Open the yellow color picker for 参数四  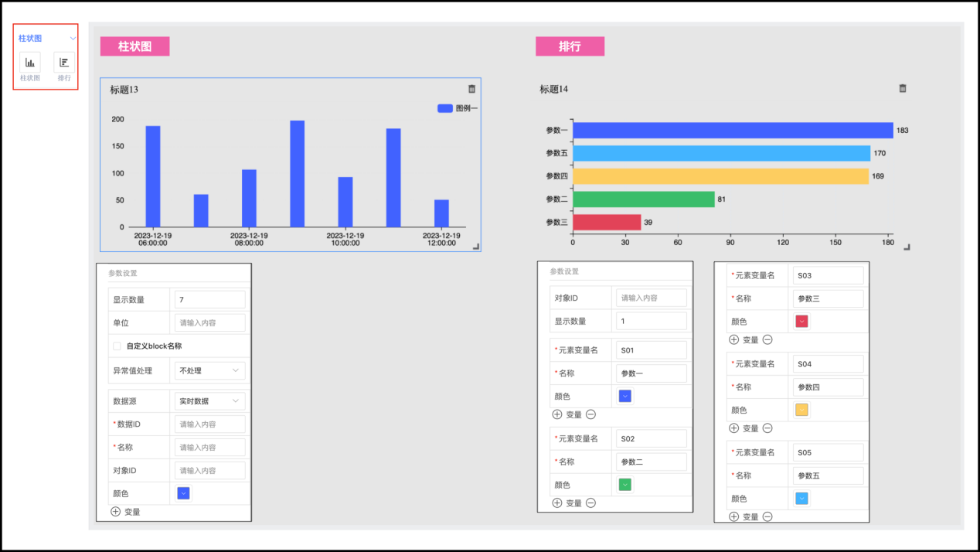[801, 410]
